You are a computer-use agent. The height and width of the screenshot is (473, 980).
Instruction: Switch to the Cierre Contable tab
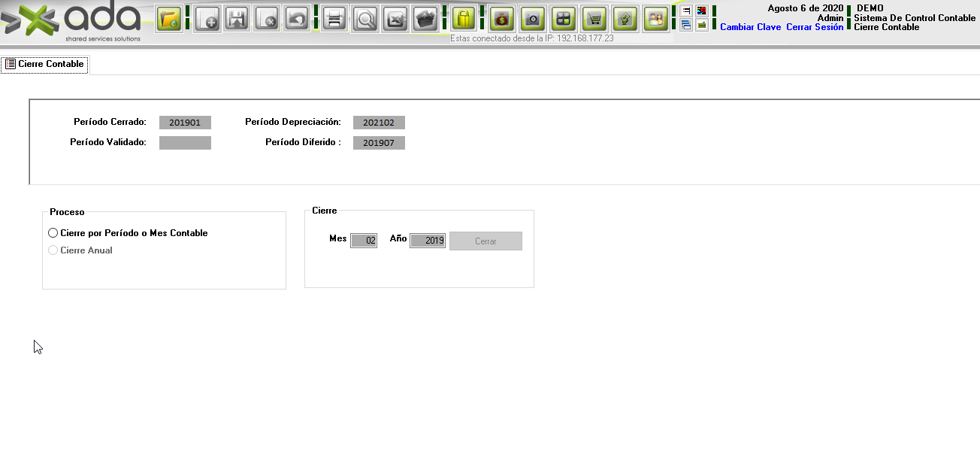(x=45, y=65)
